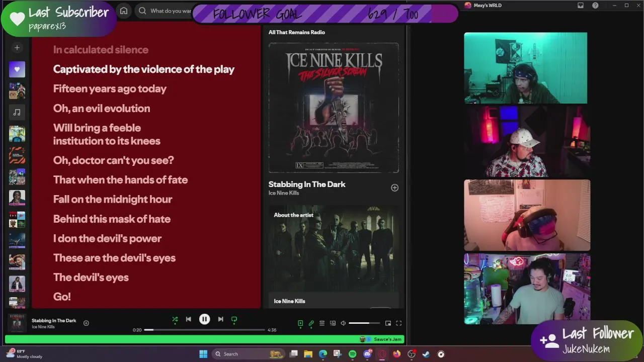
Task: Open Ice Nine Kills under the bottom bar title
Action: pos(43,327)
